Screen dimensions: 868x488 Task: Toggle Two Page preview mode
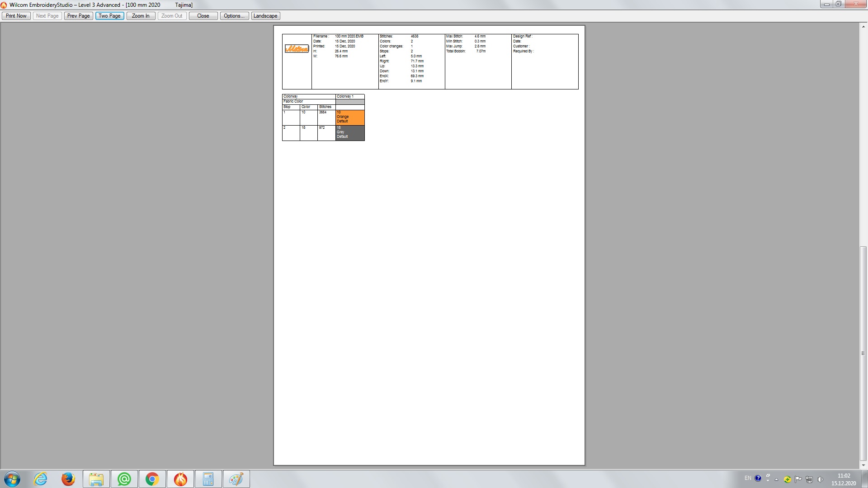(109, 16)
